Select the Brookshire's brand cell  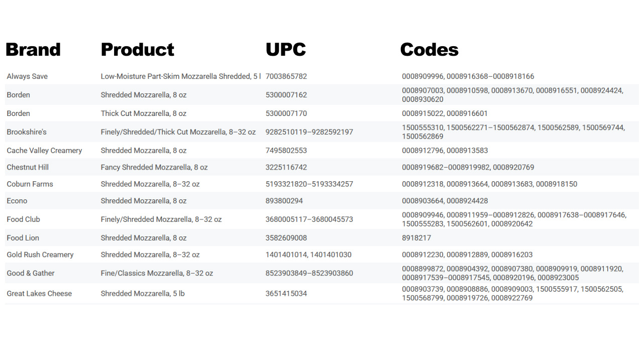click(x=27, y=132)
